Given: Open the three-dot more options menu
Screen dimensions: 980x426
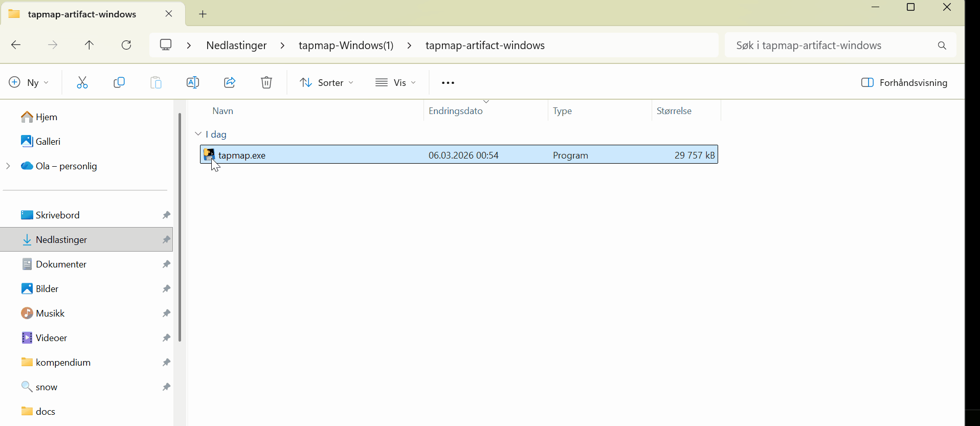Looking at the screenshot, I should 448,83.
